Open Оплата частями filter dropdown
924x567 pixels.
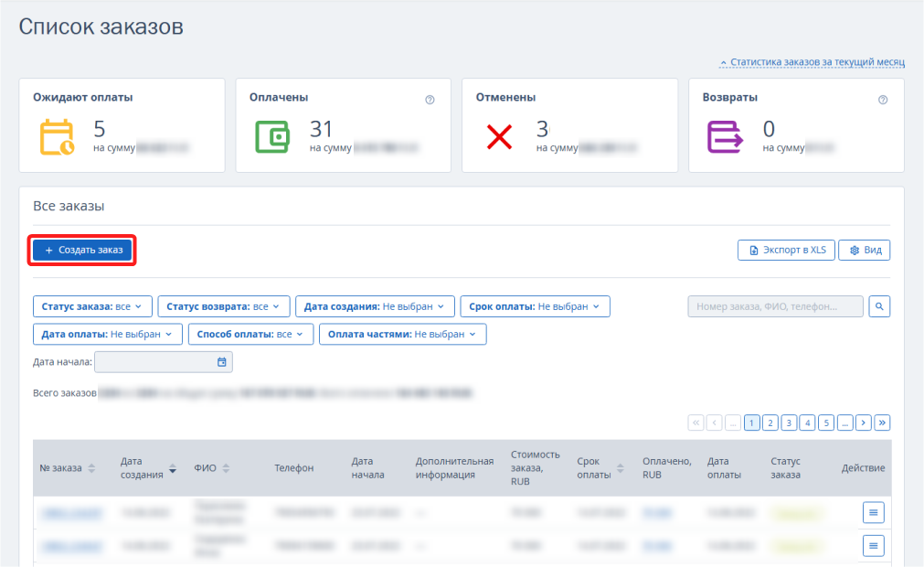(402, 334)
